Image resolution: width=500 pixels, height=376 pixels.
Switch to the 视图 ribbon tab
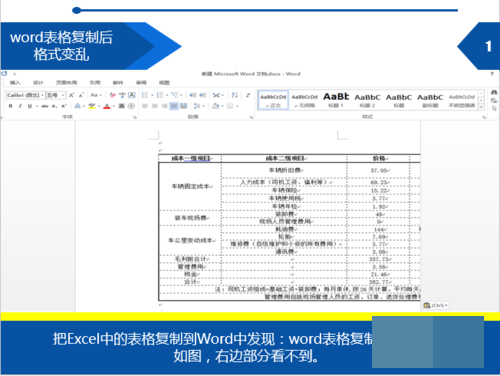pyautogui.click(x=164, y=83)
